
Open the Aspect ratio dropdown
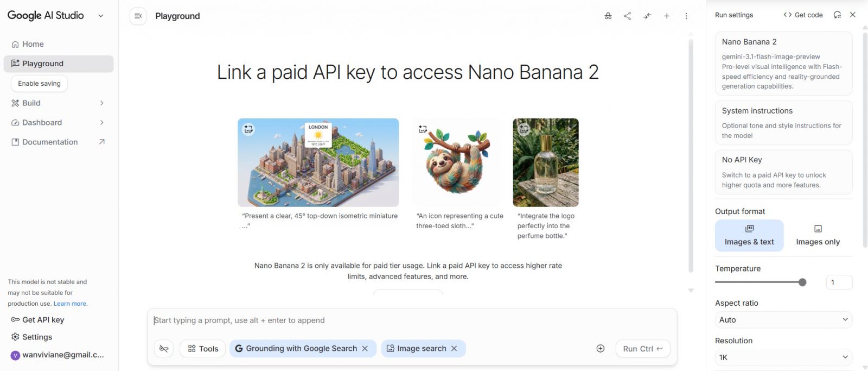pos(783,320)
